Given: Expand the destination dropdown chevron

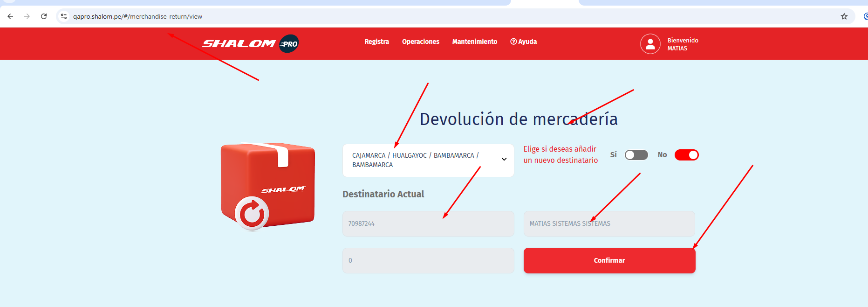Looking at the screenshot, I should pos(504,160).
